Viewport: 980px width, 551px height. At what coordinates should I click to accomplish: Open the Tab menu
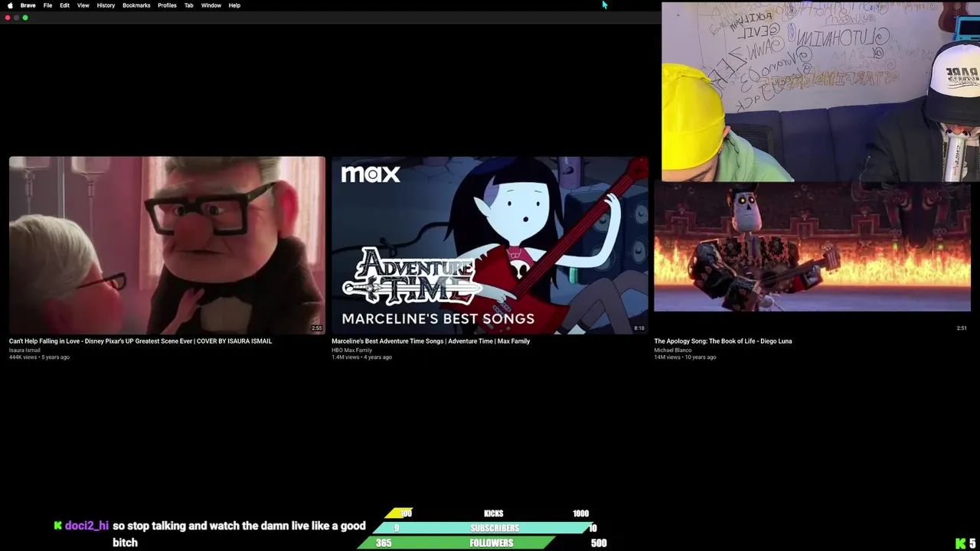[x=188, y=5]
